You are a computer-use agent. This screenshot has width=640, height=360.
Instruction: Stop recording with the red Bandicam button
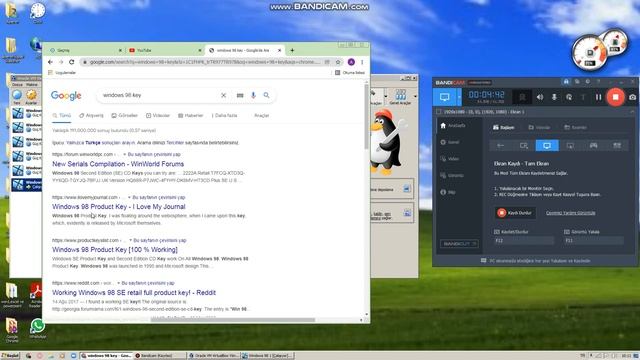tap(615, 97)
